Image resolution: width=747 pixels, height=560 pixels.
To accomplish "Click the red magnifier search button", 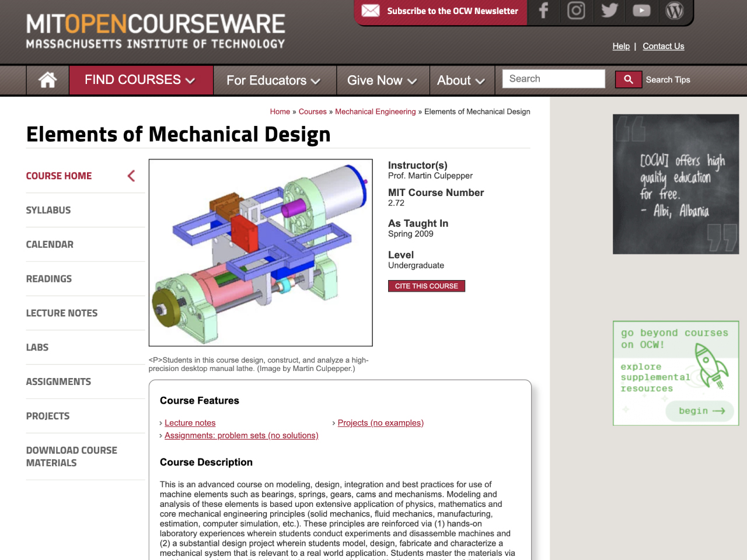I will [x=629, y=79].
